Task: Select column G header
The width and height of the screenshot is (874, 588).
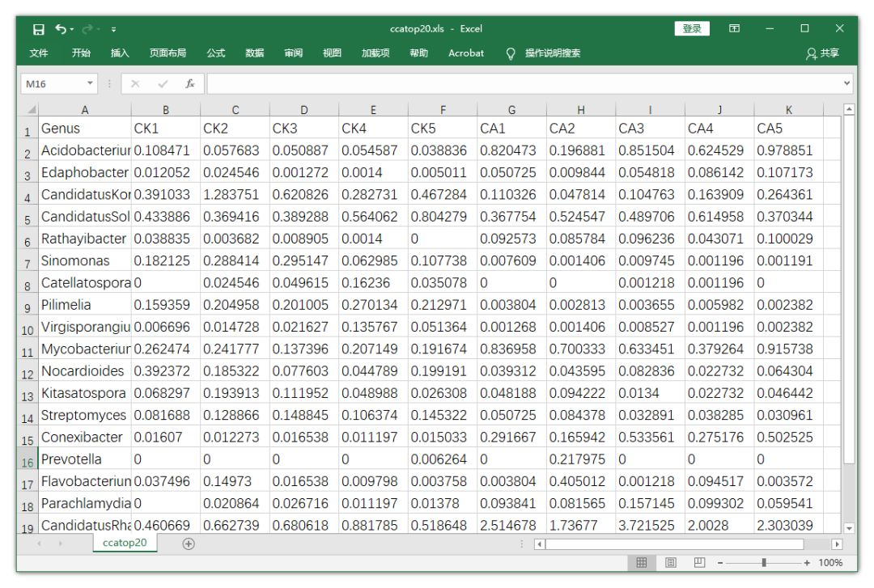Action: 511,110
